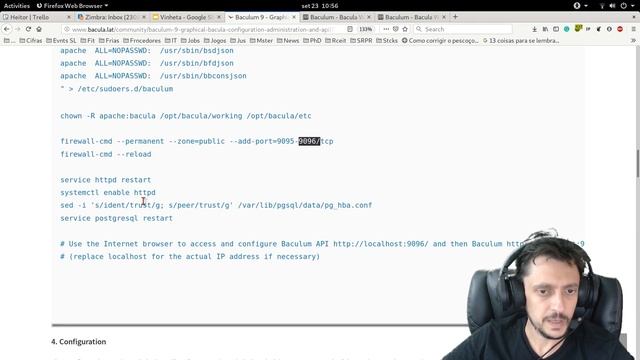This screenshot has height=360, width=640.
Task: Click the address bar URL
Action: coord(202,29)
